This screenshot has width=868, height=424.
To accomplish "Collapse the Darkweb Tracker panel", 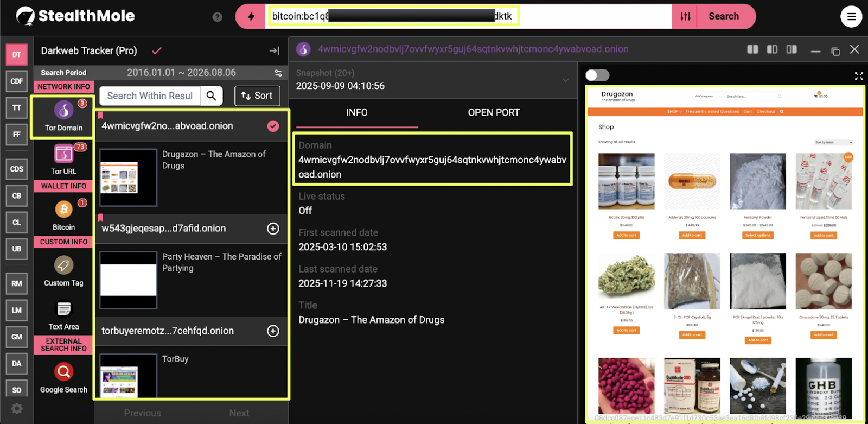I will pos(275,50).
